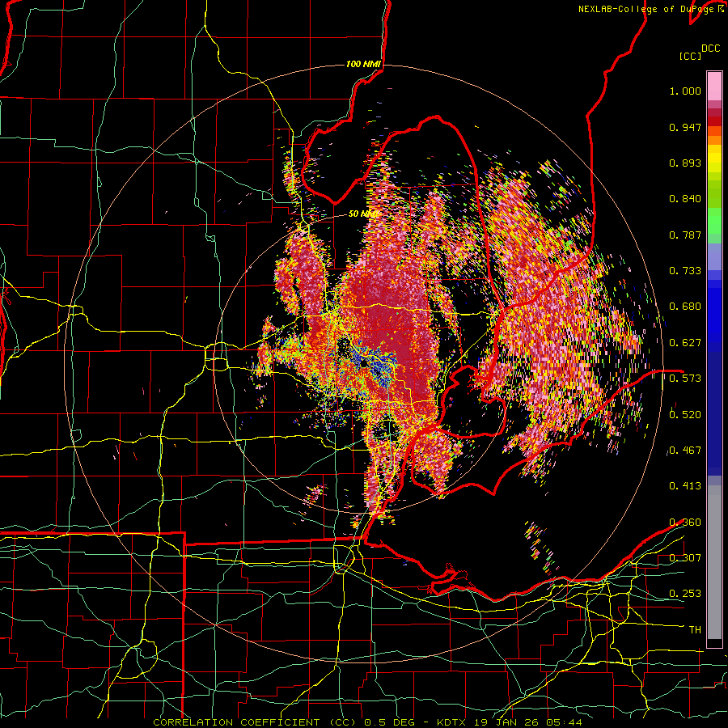Click the 0.413 colorbar value label
The height and width of the screenshot is (728, 728).
click(x=685, y=485)
